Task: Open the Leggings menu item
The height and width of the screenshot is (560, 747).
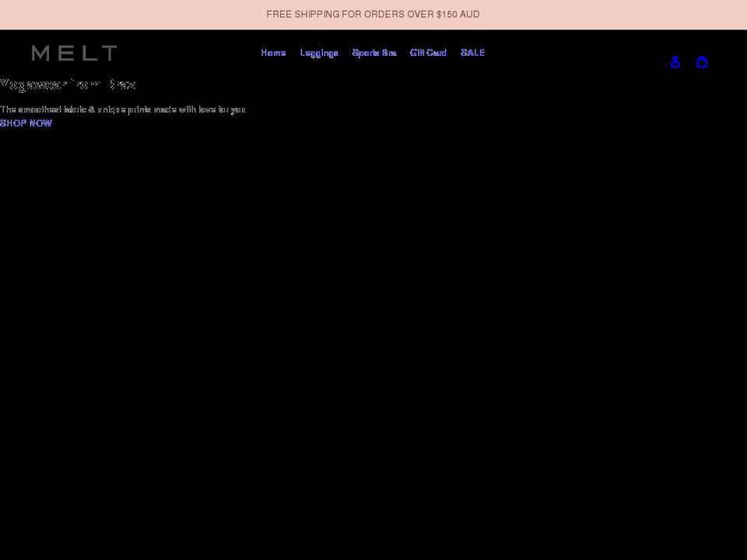Action: [319, 53]
